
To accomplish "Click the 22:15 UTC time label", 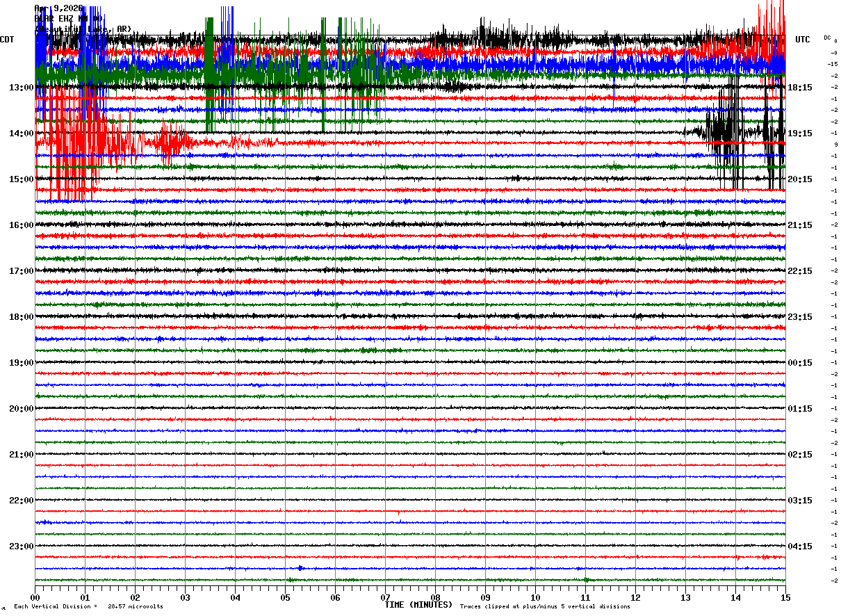I will [800, 271].
